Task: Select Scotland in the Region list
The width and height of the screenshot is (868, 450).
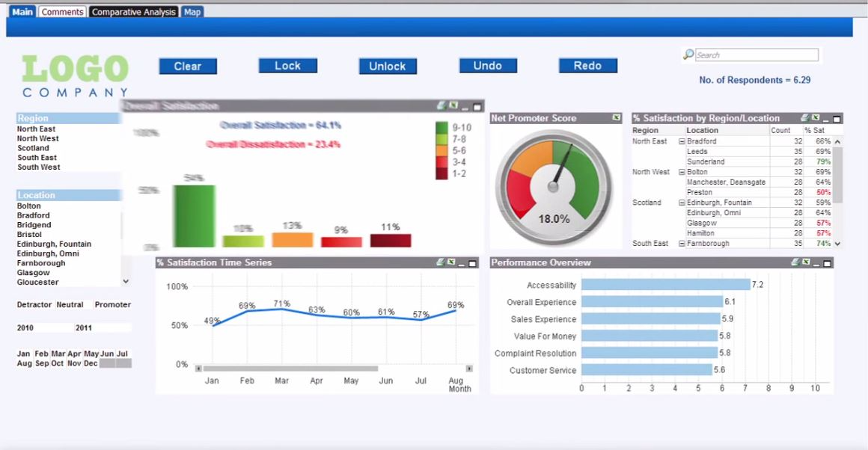Action: point(33,147)
